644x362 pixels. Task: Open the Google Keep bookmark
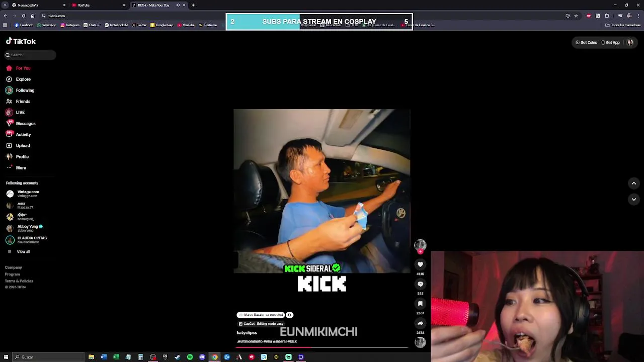point(162,25)
